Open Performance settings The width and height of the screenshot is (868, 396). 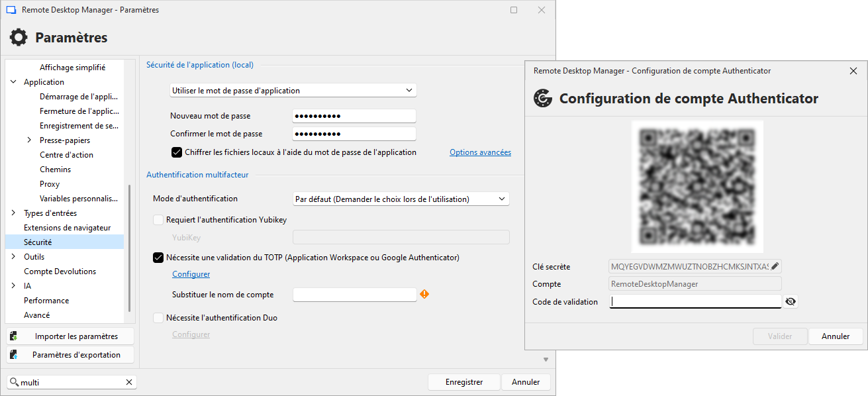coord(46,301)
